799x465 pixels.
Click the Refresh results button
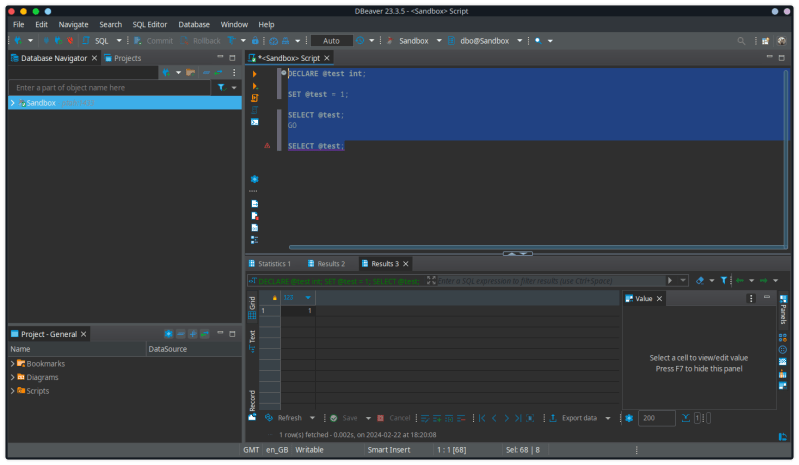click(x=284, y=418)
